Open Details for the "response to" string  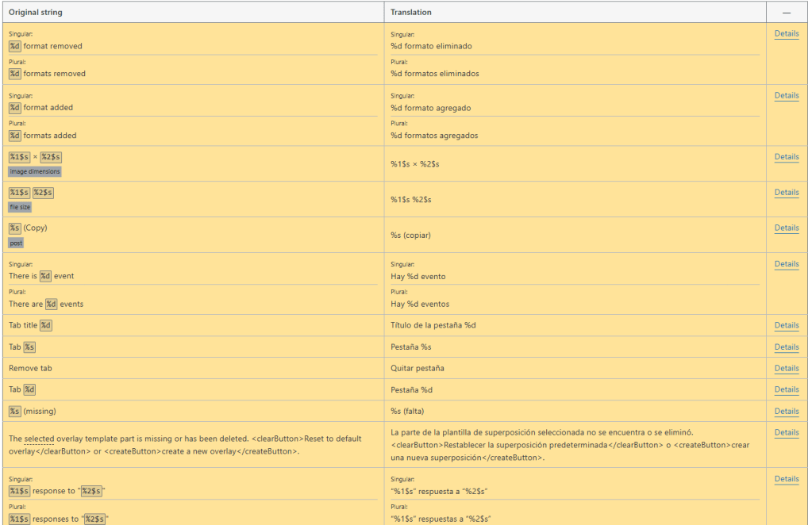tap(786, 479)
